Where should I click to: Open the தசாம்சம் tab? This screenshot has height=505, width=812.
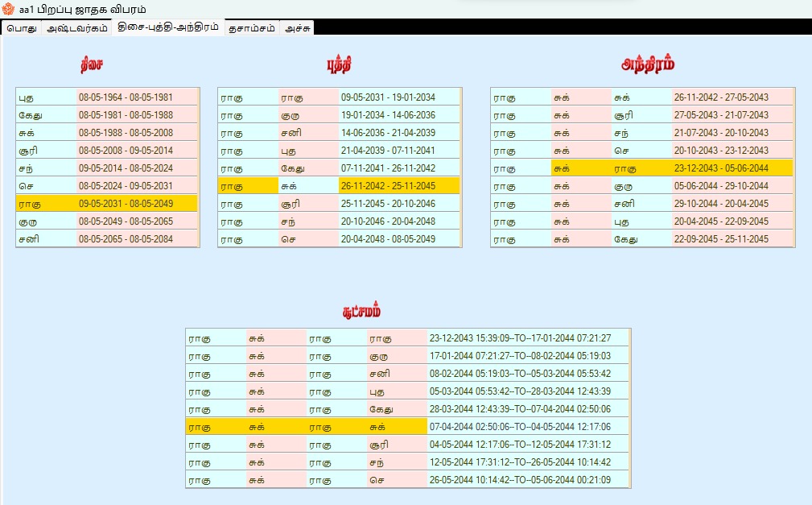pyautogui.click(x=252, y=28)
